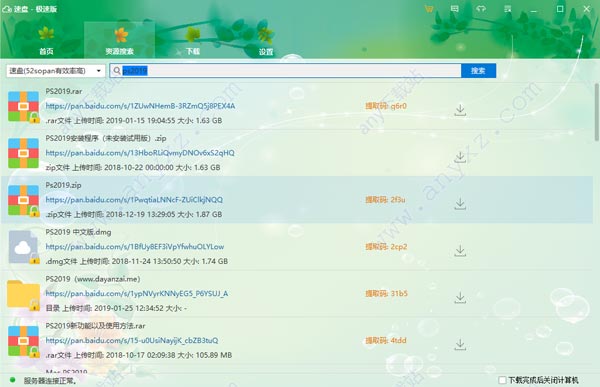Expand the 速盘(52sopan) source dropdown
The image size is (600, 387).
pos(56,71)
